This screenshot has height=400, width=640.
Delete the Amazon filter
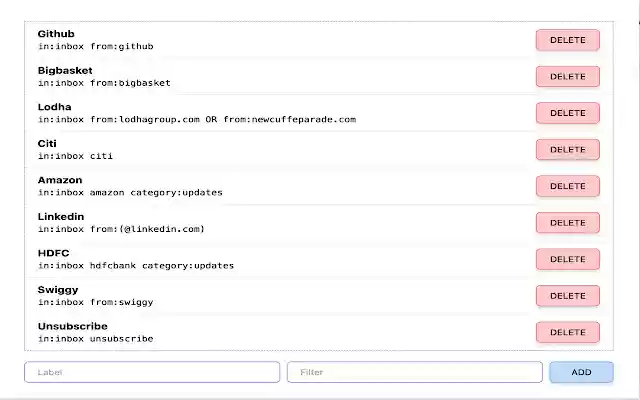click(568, 186)
